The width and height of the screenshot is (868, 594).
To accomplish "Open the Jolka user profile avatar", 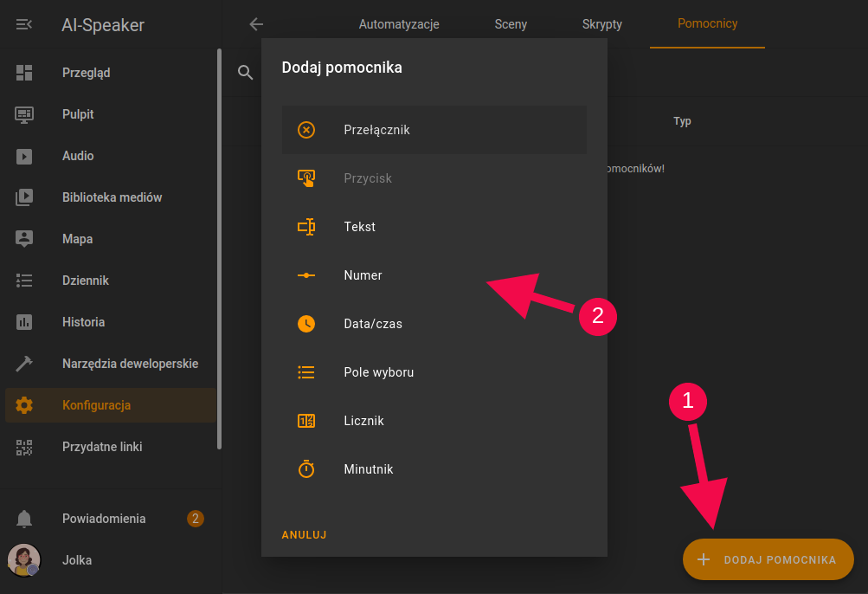I will tap(24, 560).
